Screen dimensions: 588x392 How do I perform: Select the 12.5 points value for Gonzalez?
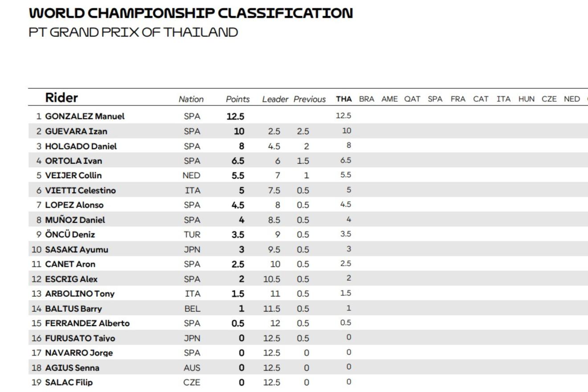pyautogui.click(x=235, y=116)
